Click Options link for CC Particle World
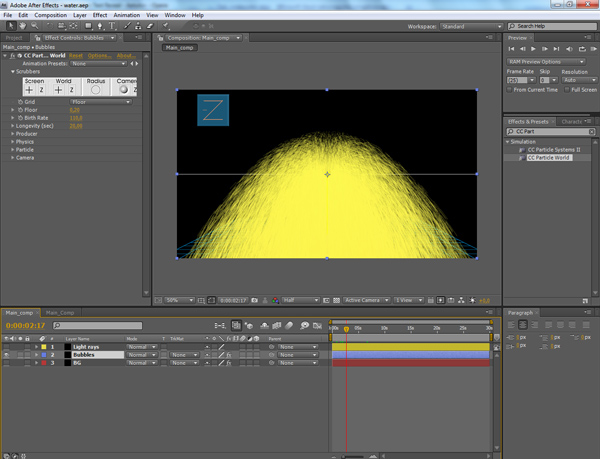This screenshot has height=459, width=600. click(99, 56)
